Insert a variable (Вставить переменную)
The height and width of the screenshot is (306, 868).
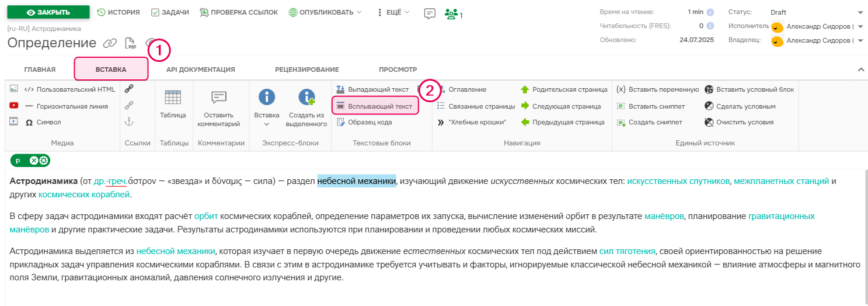click(658, 89)
